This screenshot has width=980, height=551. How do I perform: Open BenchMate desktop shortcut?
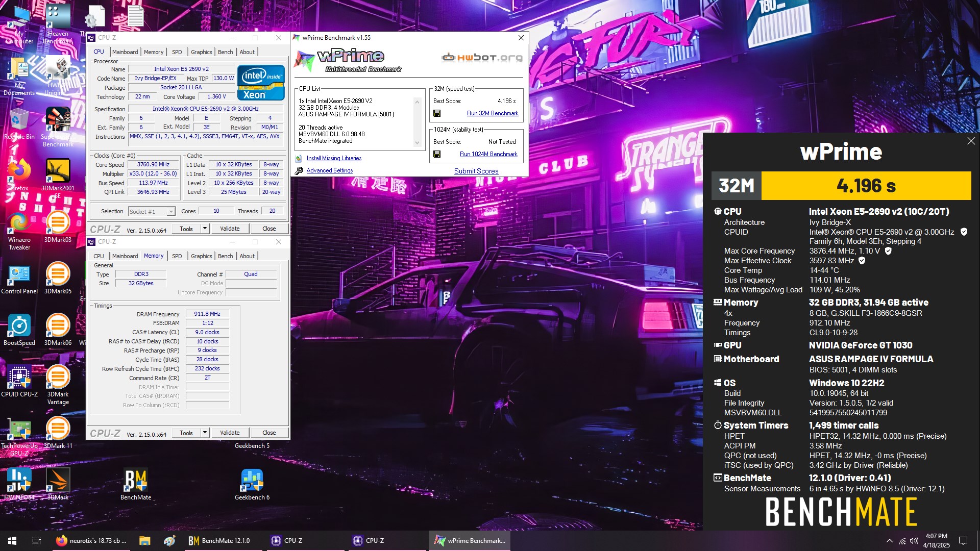(x=136, y=485)
